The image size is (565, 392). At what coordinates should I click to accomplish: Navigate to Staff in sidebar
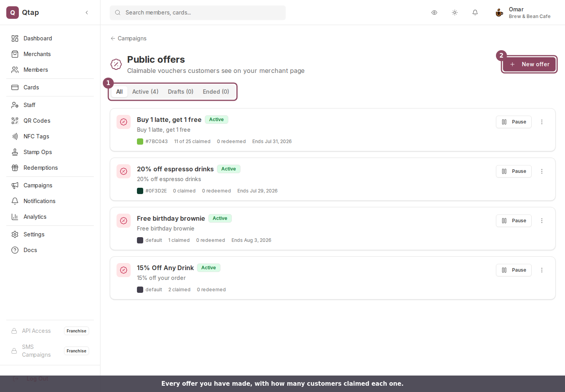(x=50, y=105)
